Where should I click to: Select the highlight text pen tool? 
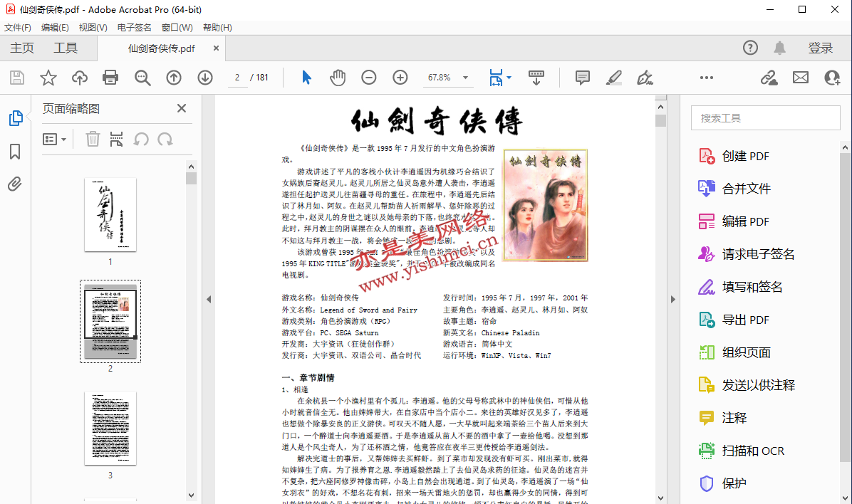pyautogui.click(x=614, y=78)
